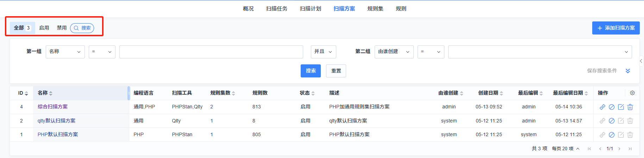
Task: Open the 并且 logic operator dropdown
Action: (x=323, y=52)
